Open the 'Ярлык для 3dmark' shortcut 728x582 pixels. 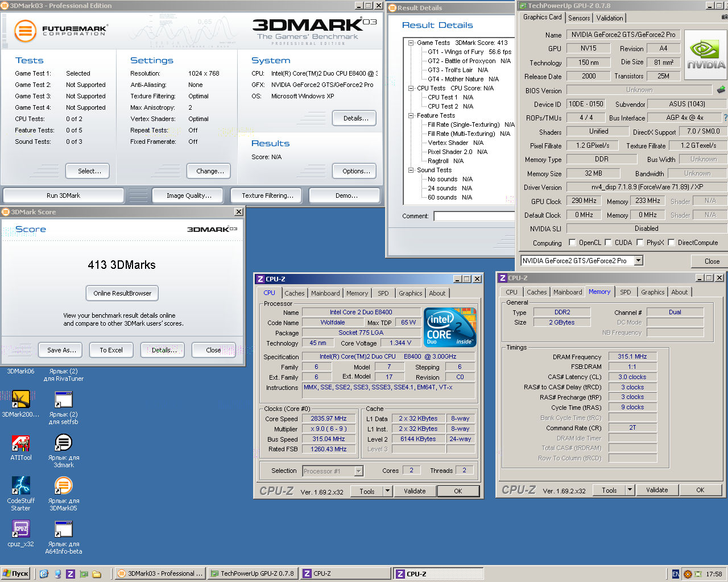(63, 451)
